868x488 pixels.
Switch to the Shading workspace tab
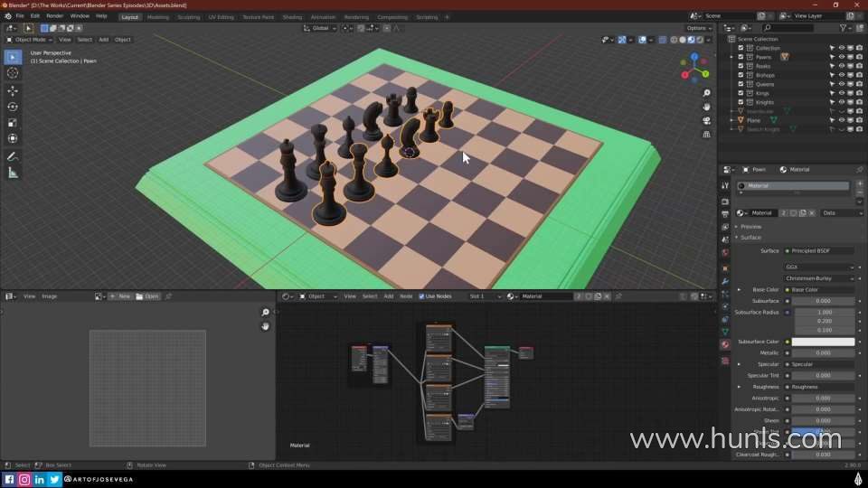(x=292, y=16)
